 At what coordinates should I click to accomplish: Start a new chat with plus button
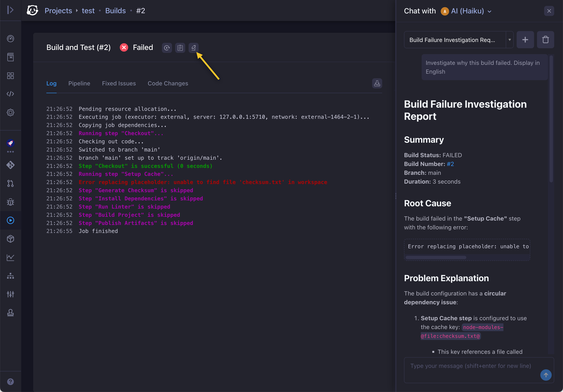tap(525, 40)
